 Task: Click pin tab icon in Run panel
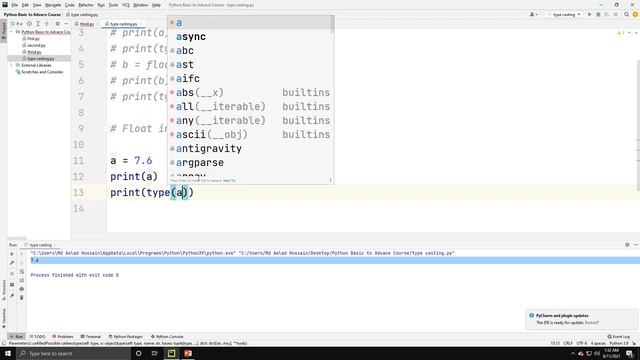pos(12,296)
